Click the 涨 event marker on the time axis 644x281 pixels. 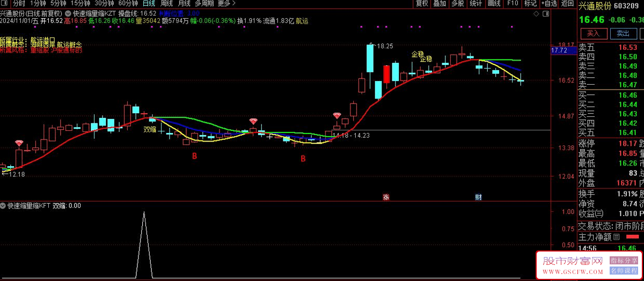point(385,197)
